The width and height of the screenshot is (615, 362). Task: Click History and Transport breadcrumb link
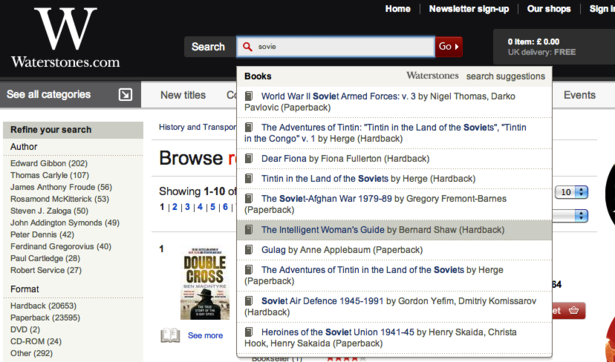pos(197,127)
